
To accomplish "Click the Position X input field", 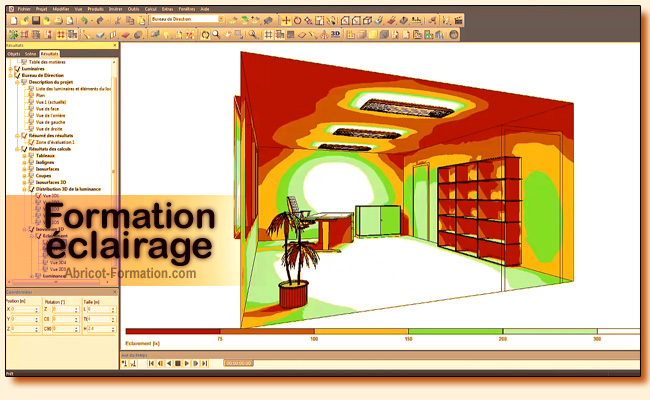I will (x=24, y=310).
